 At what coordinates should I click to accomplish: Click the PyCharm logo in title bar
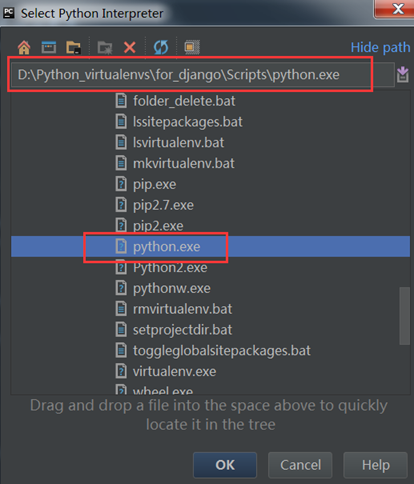9,13
